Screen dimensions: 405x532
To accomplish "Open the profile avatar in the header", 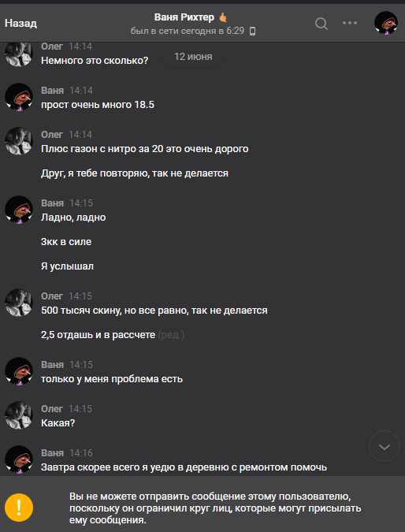I will coord(385,23).
